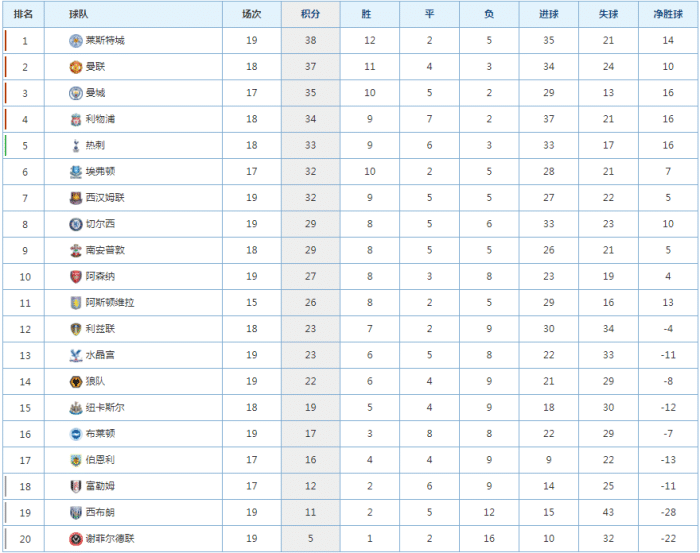Click rank number 20 cell
700x553 pixels.
tap(25, 539)
